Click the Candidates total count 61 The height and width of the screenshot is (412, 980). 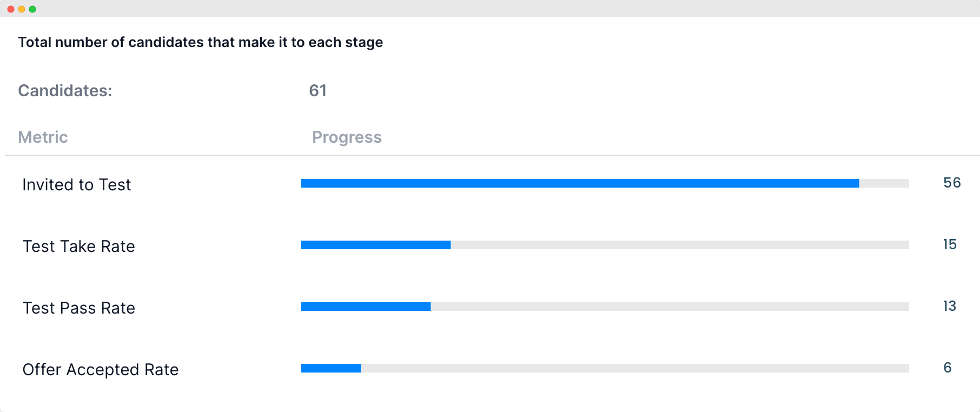(x=317, y=91)
